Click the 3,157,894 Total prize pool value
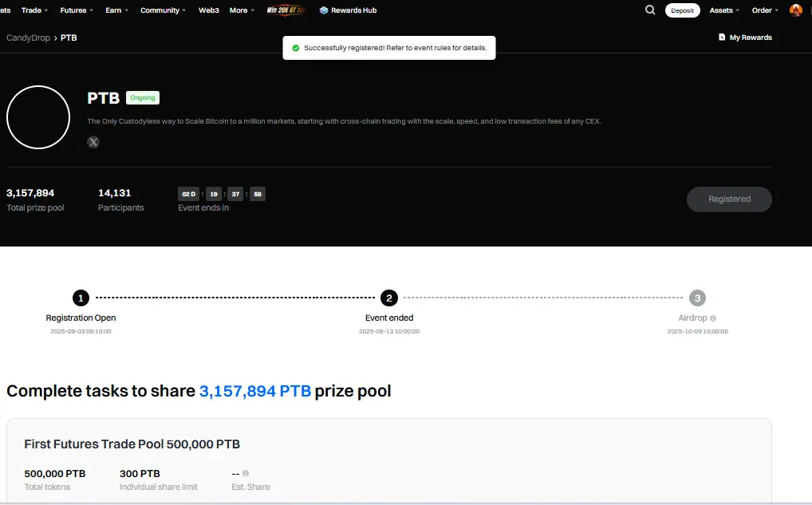This screenshot has height=505, width=812. 30,193
